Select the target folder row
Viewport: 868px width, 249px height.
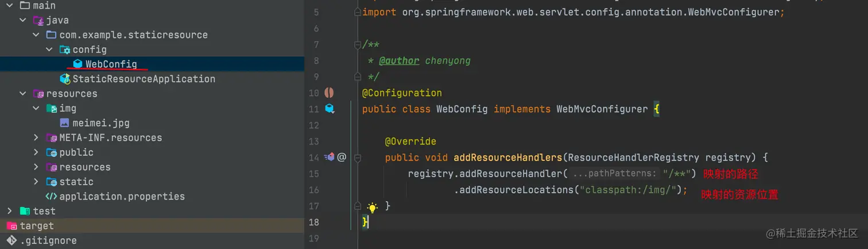point(152,226)
